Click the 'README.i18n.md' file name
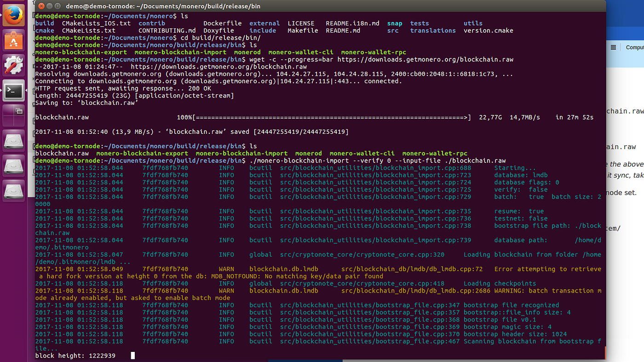The image size is (644, 362). 353,23
